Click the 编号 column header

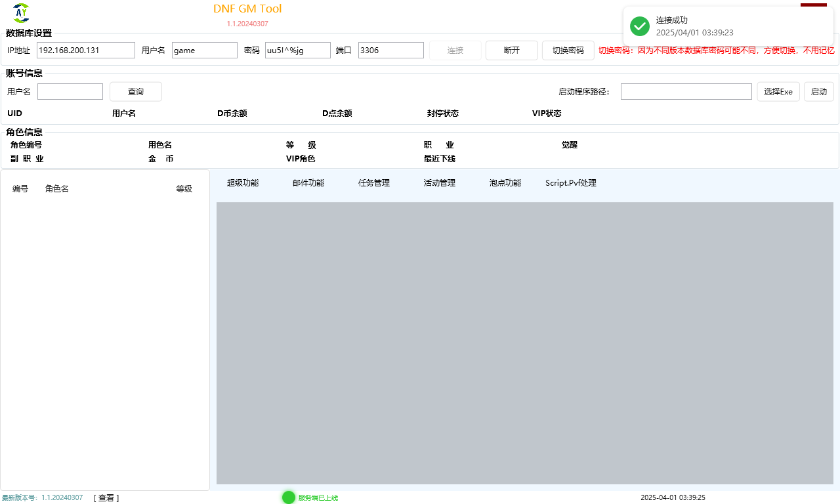(x=20, y=189)
